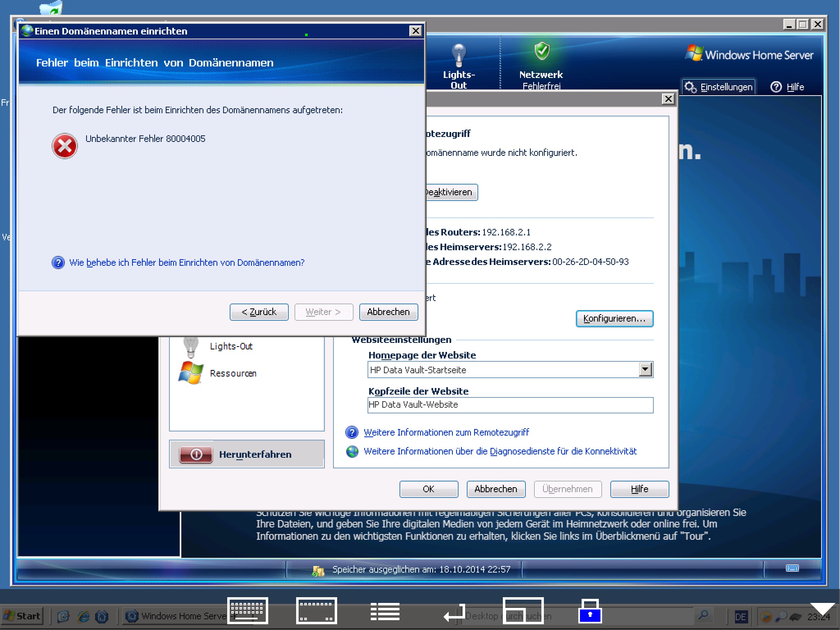Click the second system tray icon

click(x=781, y=616)
